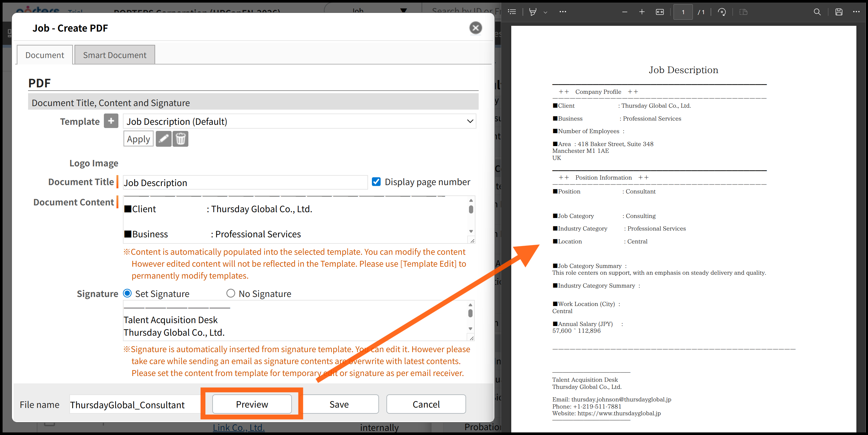
Task: Click Document Content scroll down arrow
Action: tap(471, 231)
